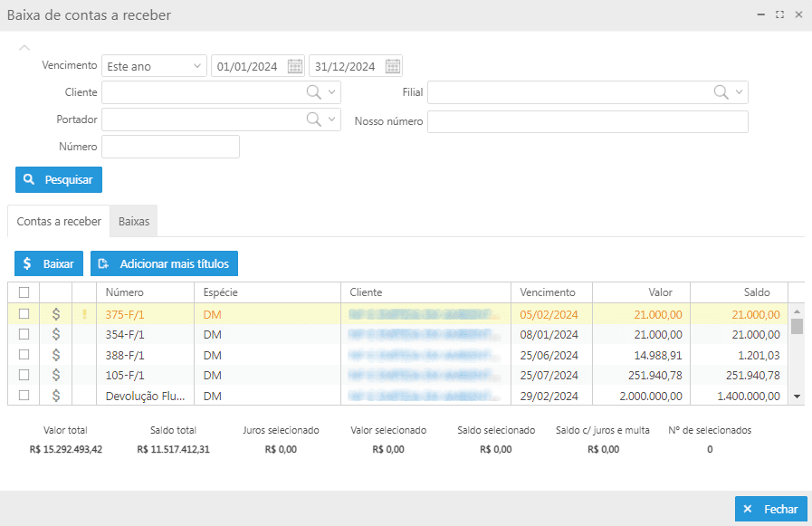Viewport: 812px width, 526px height.
Task: Open calendar picker for end date 31/12/2024
Action: [392, 66]
